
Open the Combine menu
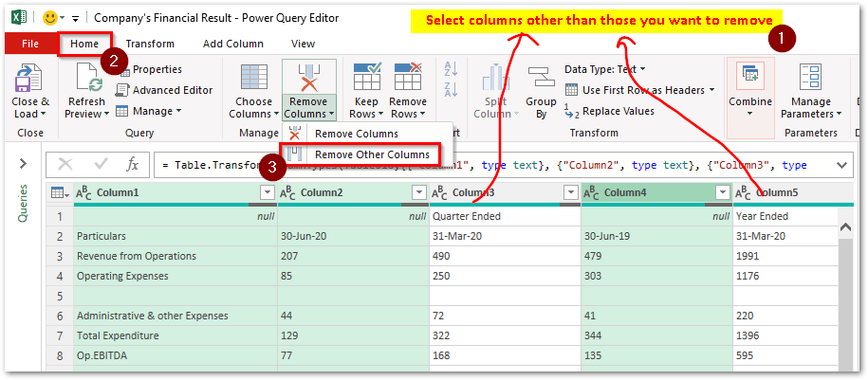coord(750,100)
